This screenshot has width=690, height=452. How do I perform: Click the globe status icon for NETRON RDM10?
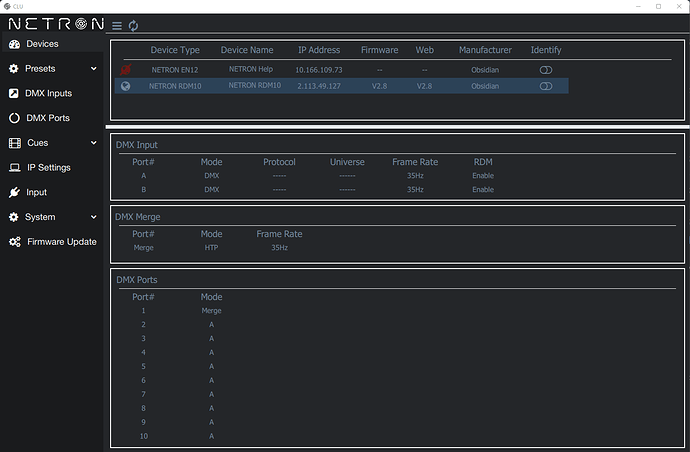point(125,86)
